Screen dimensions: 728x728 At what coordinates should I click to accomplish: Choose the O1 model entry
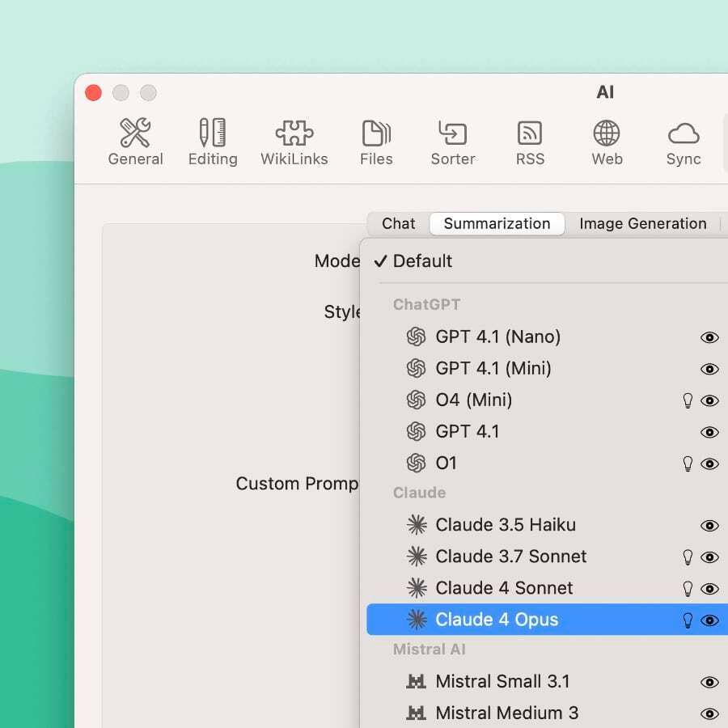(547, 463)
